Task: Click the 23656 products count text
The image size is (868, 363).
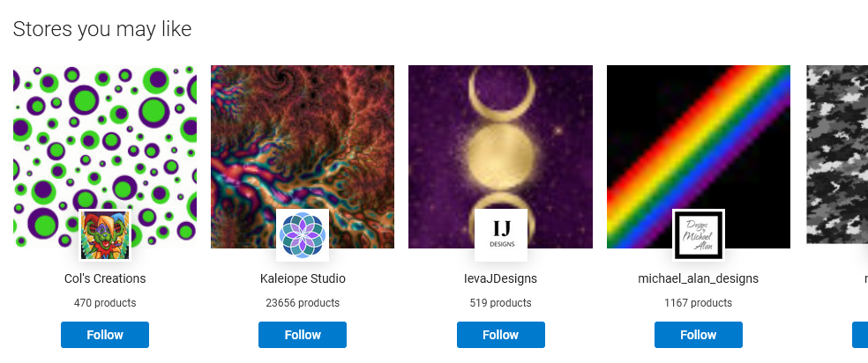Action: coord(303,303)
